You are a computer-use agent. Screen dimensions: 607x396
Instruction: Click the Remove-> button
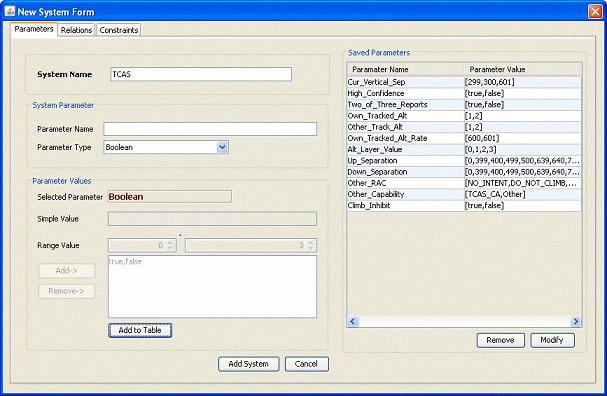[x=67, y=291]
